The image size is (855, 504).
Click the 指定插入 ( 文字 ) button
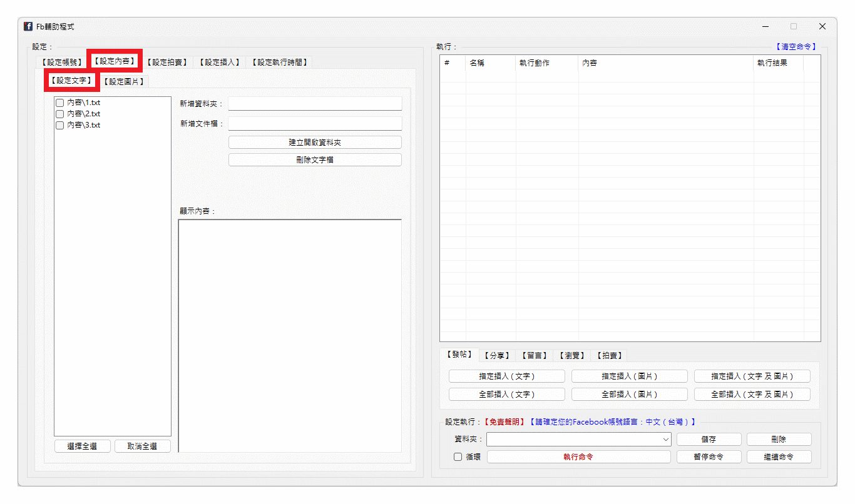click(507, 376)
